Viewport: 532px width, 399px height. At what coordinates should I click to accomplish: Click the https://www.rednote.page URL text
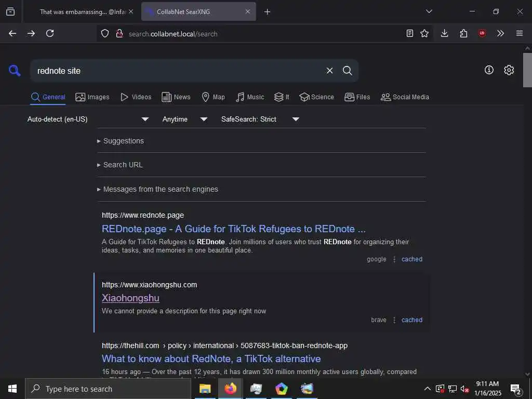tap(143, 215)
